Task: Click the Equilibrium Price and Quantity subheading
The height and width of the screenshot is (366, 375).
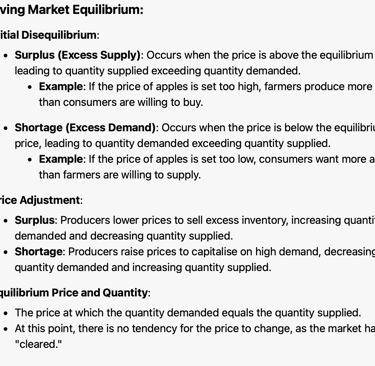Action: [x=75, y=293]
